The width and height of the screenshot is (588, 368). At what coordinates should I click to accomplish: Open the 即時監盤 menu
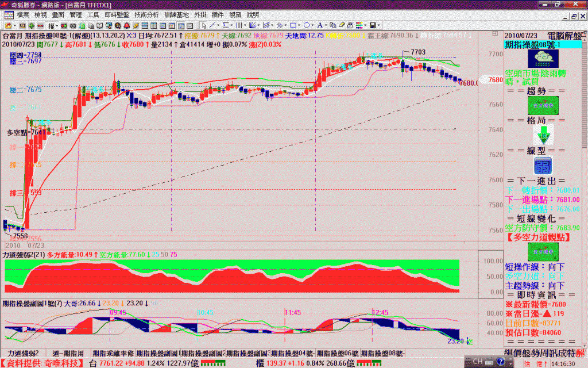[117, 15]
